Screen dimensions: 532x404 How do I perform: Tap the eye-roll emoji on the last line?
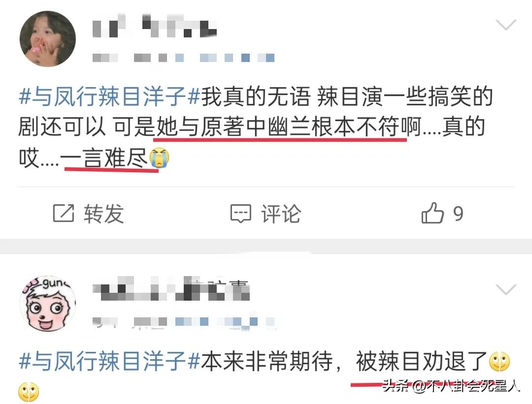click(29, 392)
